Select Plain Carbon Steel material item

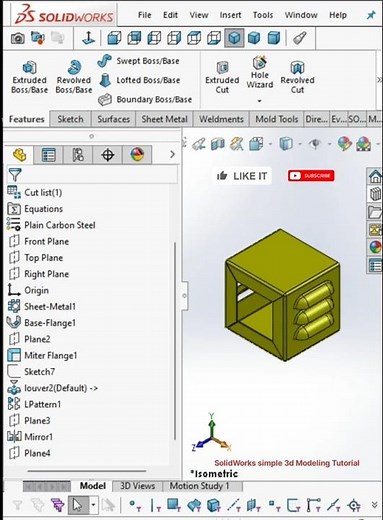pyautogui.click(x=51, y=225)
